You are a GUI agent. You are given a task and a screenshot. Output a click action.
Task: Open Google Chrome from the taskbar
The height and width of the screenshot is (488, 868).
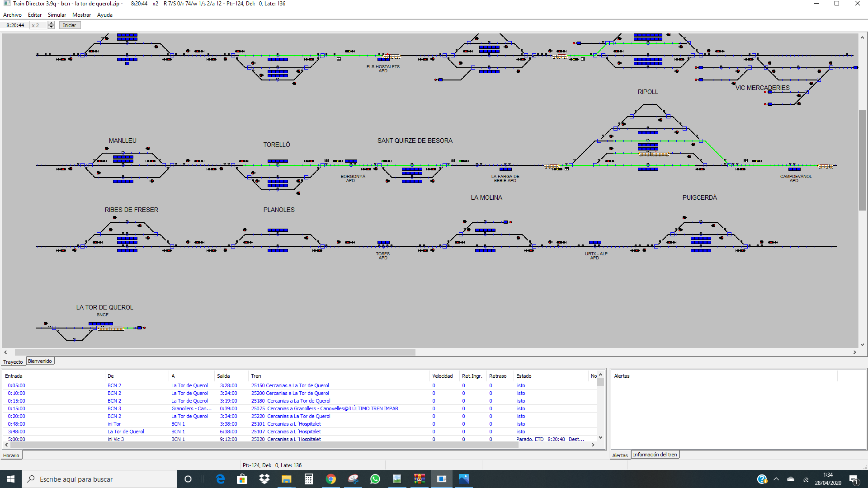tap(331, 479)
